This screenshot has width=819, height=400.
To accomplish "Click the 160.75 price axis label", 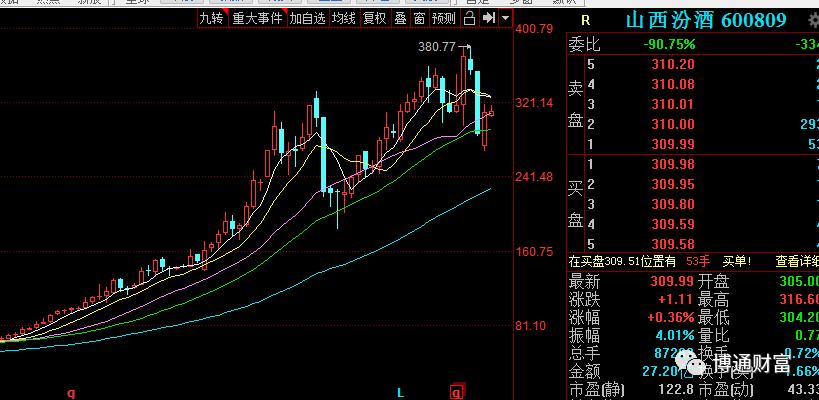I will coord(534,252).
